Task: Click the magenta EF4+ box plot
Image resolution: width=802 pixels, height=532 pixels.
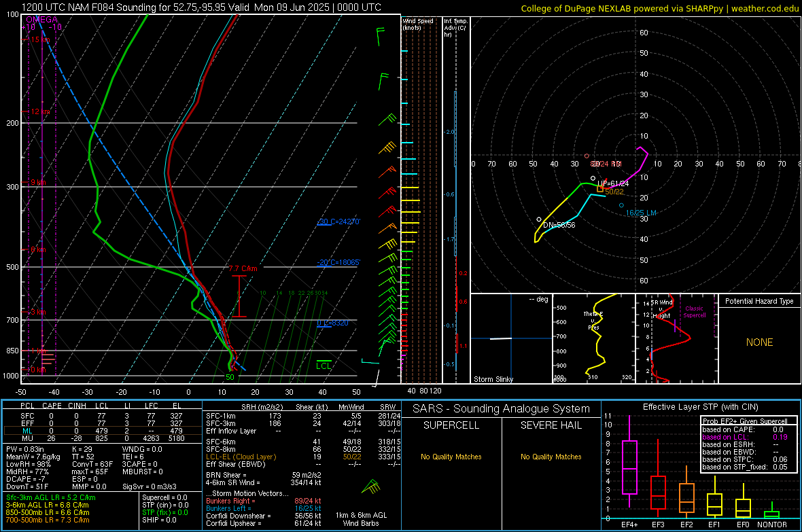Action: pyautogui.click(x=629, y=462)
